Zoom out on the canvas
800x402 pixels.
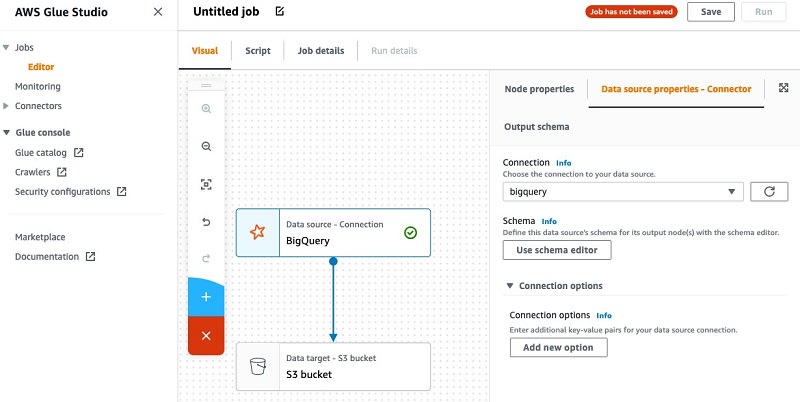click(x=206, y=146)
